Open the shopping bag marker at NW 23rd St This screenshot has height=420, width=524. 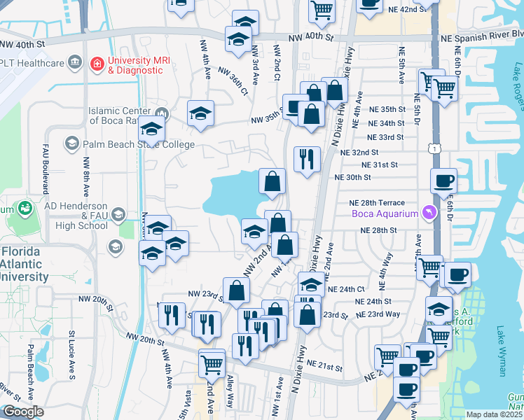point(236,290)
